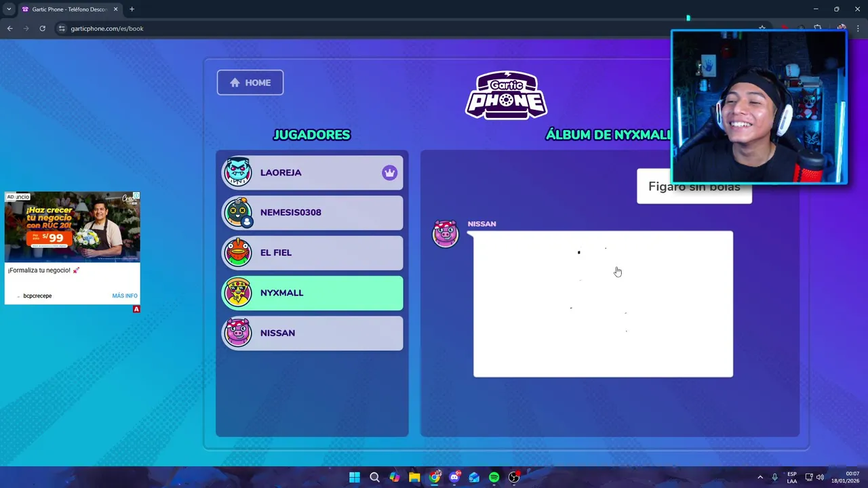Click the ad image with florist

click(73, 226)
